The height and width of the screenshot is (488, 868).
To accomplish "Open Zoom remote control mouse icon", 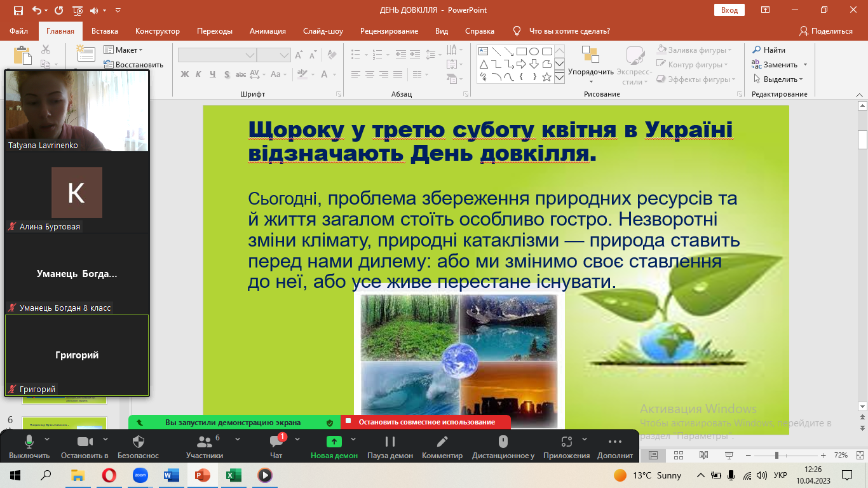I will pos(503,442).
